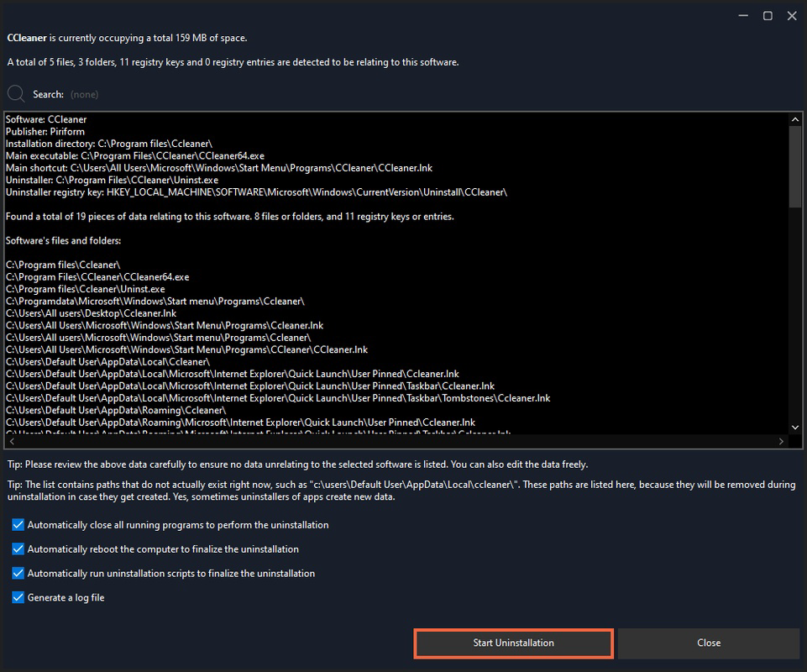Click the horizontal scrollbar right arrow
Viewport: 807px width, 672px height.
tap(781, 441)
